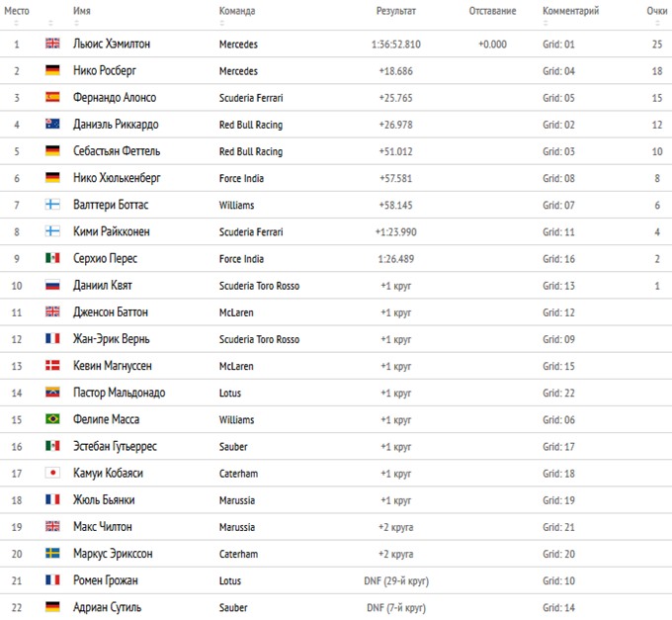Screen dimensions: 672x620
Task: Click the Отставание column header
Action: pos(492,11)
